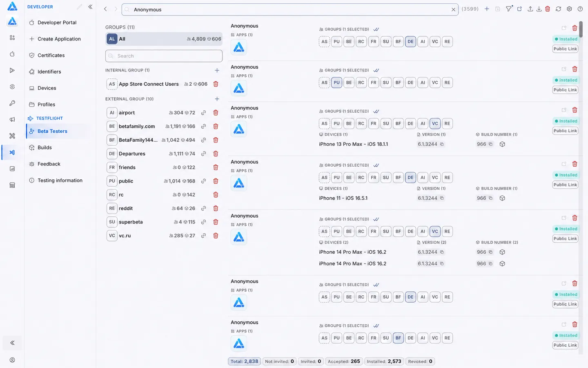Click the Apple logo icon in the left rail
The height and width of the screenshot is (368, 588).
(12, 54)
